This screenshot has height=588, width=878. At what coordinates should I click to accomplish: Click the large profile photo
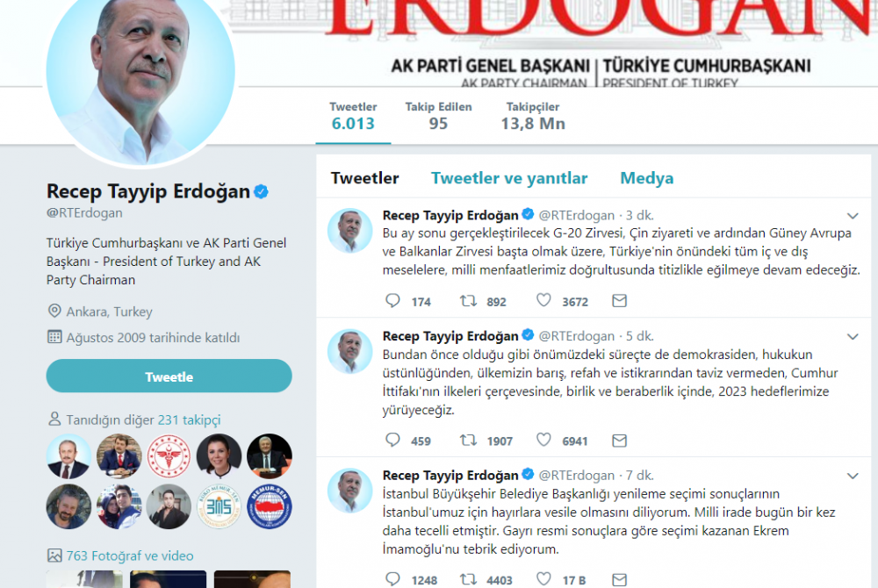pos(140,73)
